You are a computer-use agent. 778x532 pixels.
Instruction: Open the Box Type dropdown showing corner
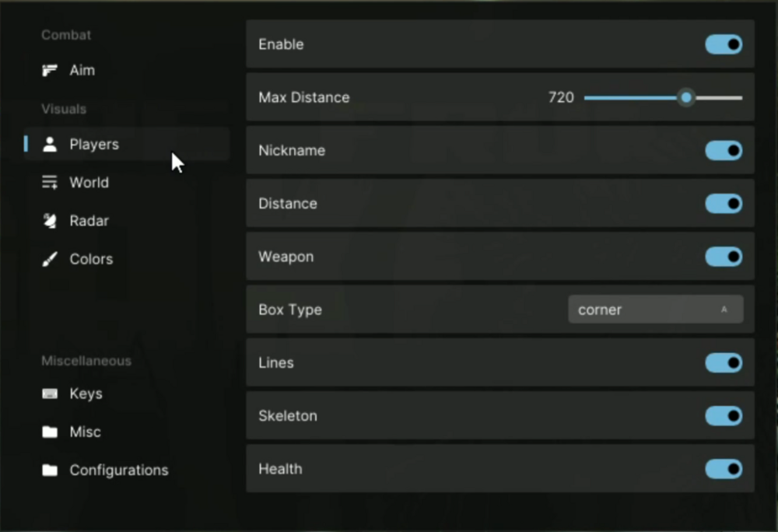pos(655,310)
